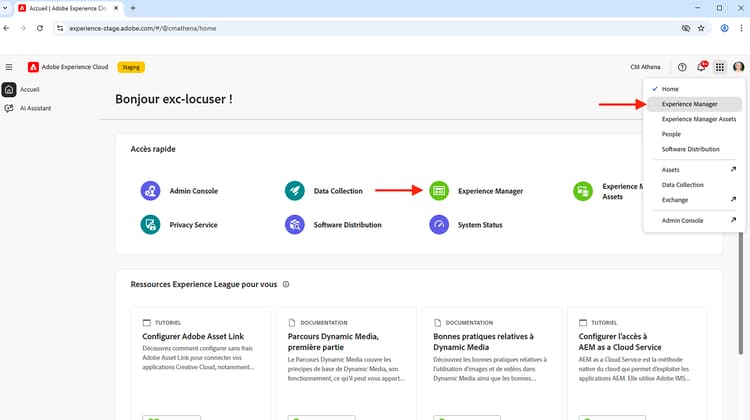Open Experience Manager quick access tile
Screen dimensions: 750x420
[476, 191]
